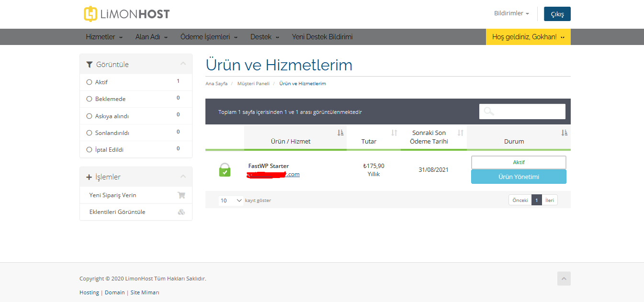Click the Site Mimarı footer link
The image size is (644, 302).
point(145,292)
